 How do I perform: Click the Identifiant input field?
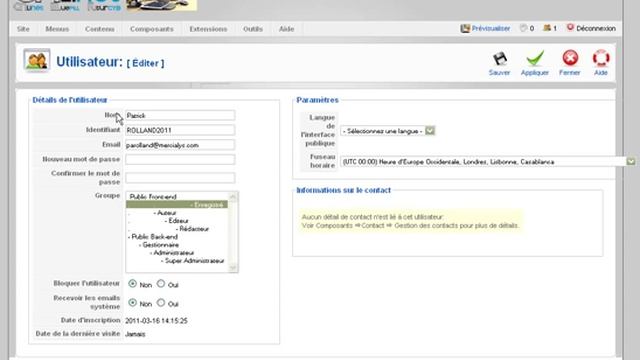[x=180, y=130]
